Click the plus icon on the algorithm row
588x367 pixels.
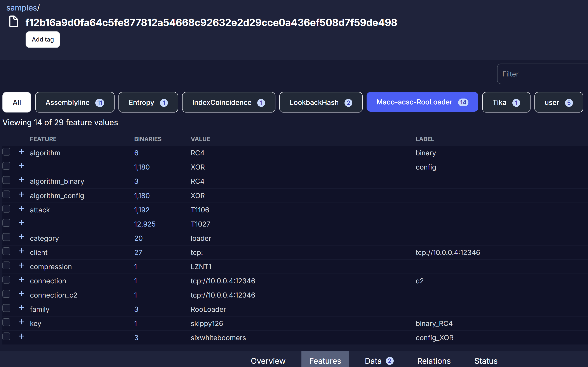point(21,151)
